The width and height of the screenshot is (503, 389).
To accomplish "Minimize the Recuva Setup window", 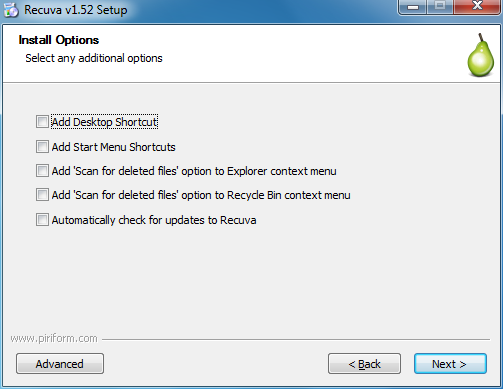I will (413, 7).
